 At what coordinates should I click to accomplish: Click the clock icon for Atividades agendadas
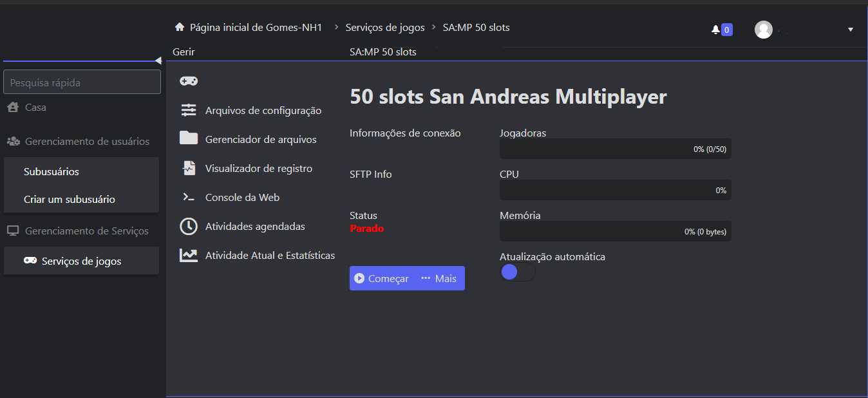pyautogui.click(x=189, y=226)
